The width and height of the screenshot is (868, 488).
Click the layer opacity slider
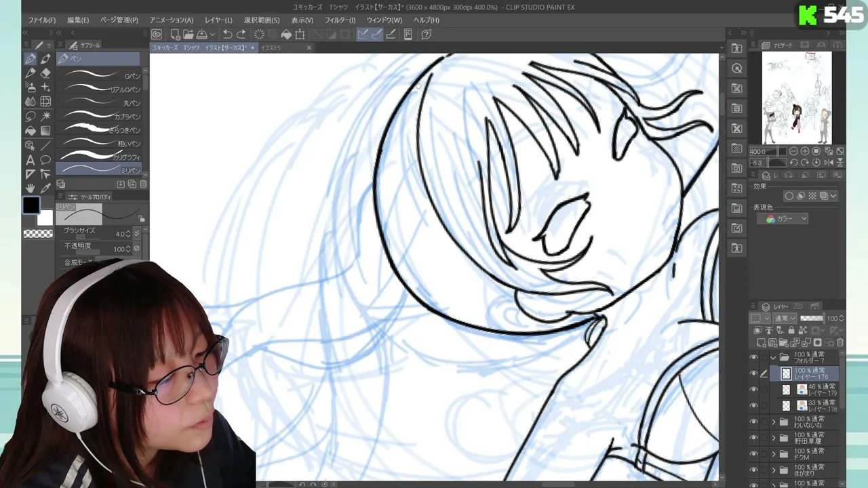pyautogui.click(x=812, y=319)
